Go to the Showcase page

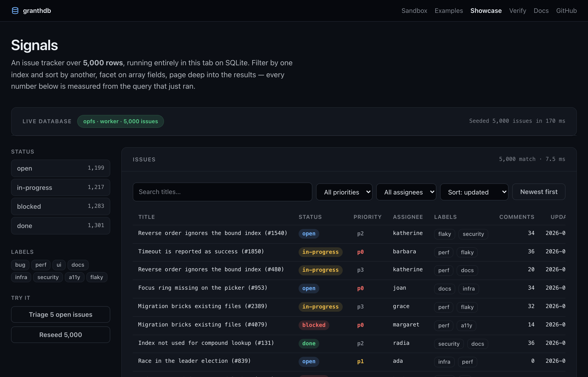pos(486,11)
